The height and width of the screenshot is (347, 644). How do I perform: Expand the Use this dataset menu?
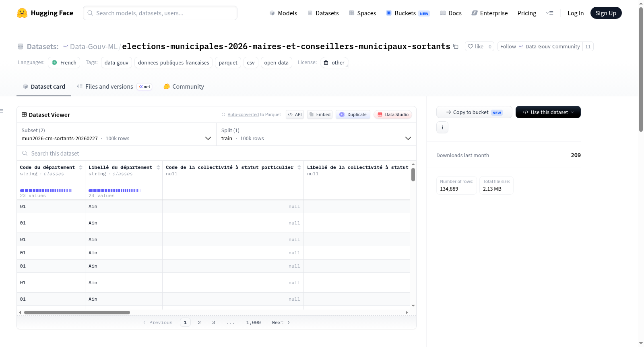pos(548,112)
